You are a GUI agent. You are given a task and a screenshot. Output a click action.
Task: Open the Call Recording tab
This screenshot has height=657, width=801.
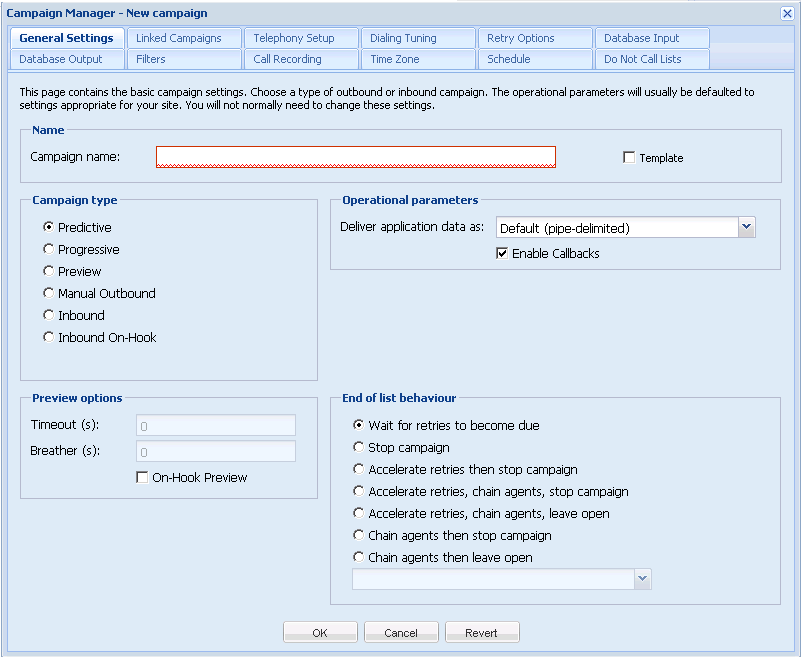click(300, 59)
